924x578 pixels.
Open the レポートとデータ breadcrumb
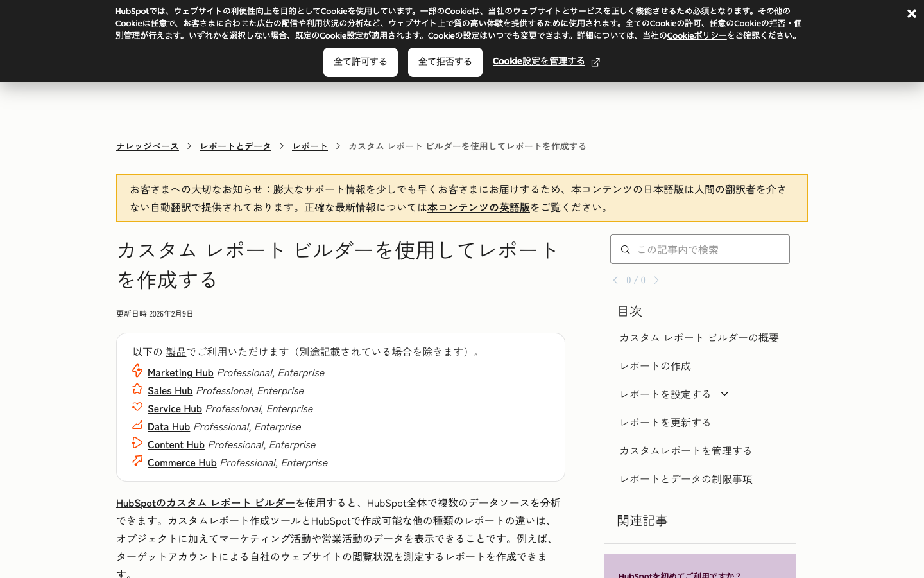coord(235,146)
